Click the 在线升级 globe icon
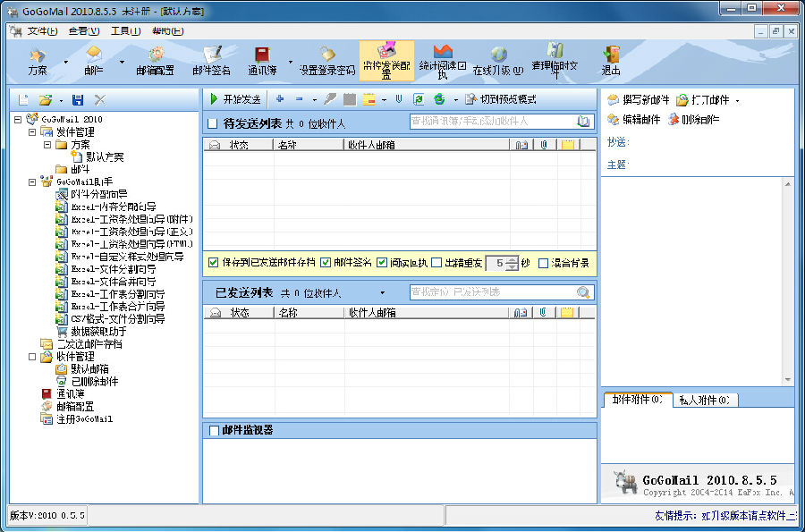The image size is (805, 532). click(498, 60)
